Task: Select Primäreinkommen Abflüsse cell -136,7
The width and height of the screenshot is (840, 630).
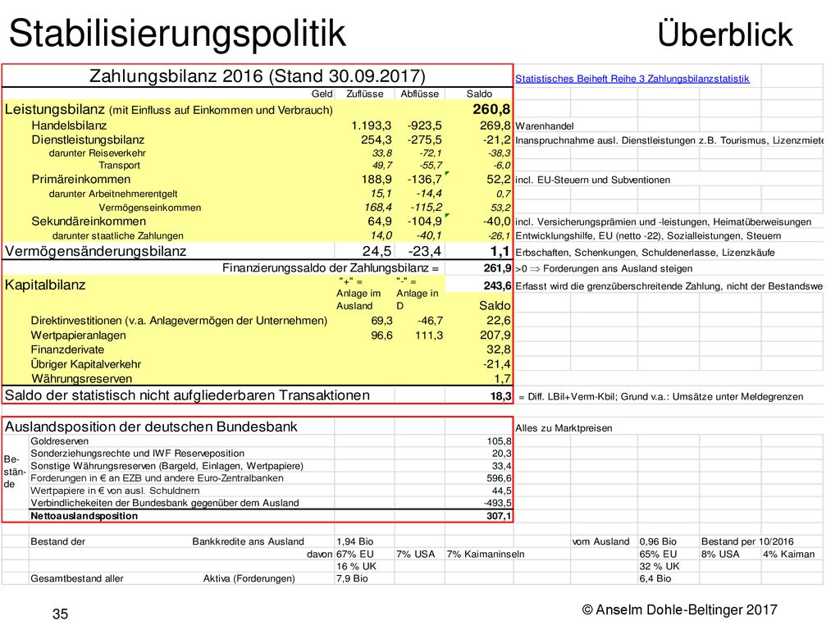Action: (x=424, y=180)
